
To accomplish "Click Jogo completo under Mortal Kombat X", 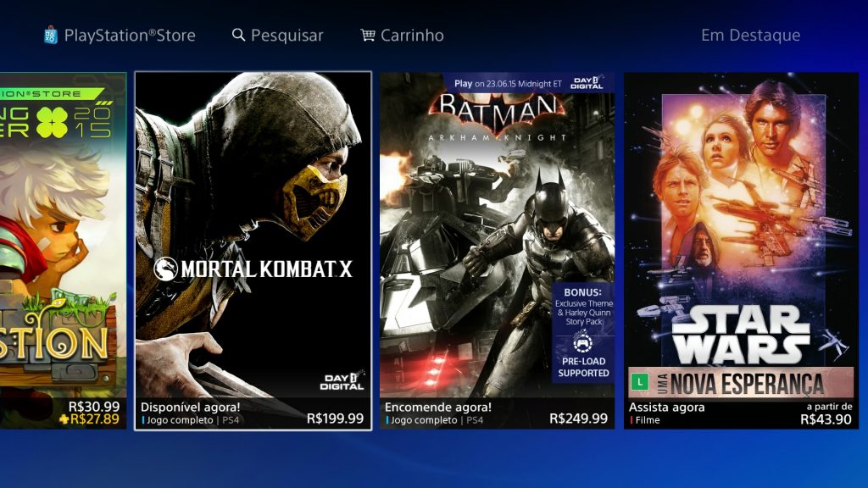I will tap(180, 420).
